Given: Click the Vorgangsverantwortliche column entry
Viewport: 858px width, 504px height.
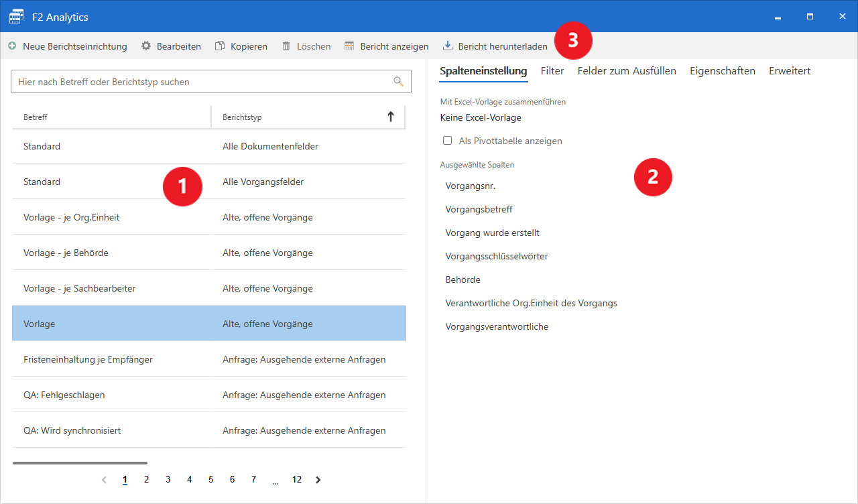Looking at the screenshot, I should (497, 326).
